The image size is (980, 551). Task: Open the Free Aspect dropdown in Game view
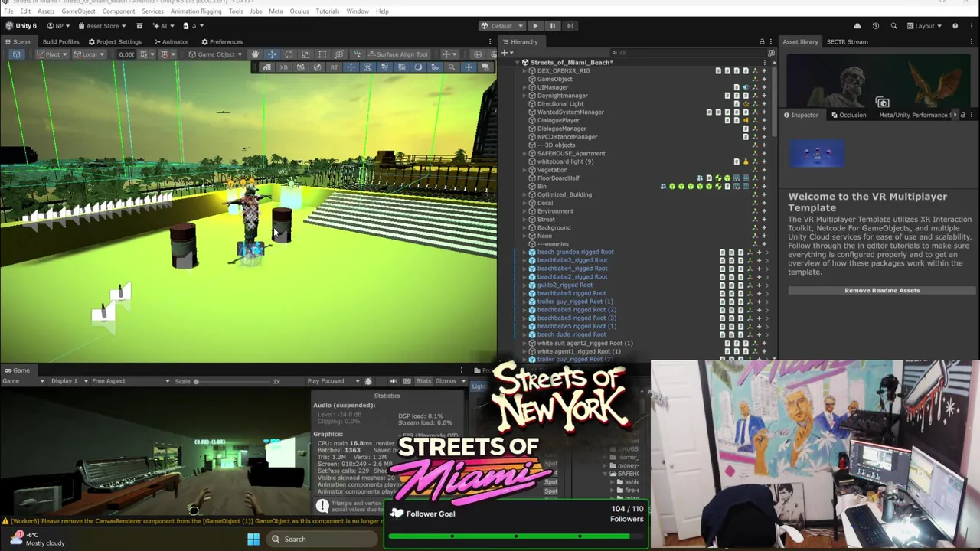pyautogui.click(x=130, y=381)
